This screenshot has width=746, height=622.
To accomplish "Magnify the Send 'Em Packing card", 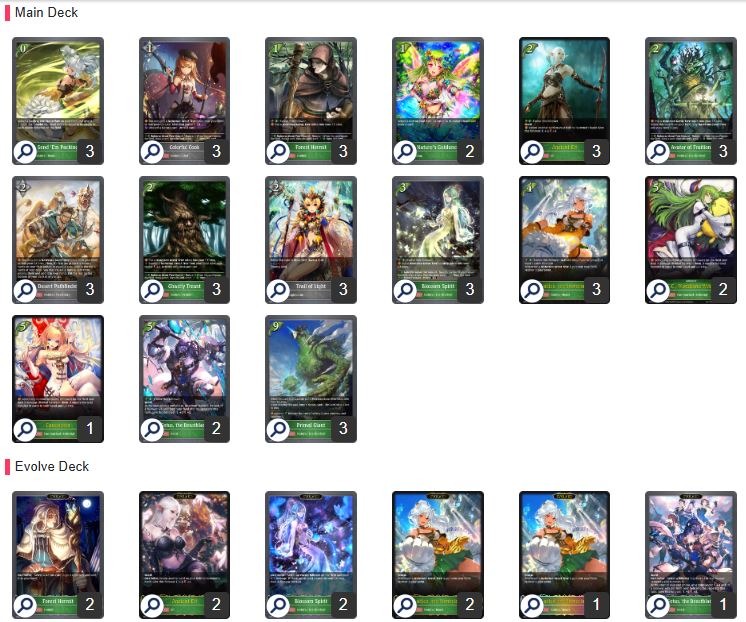I will [25, 151].
